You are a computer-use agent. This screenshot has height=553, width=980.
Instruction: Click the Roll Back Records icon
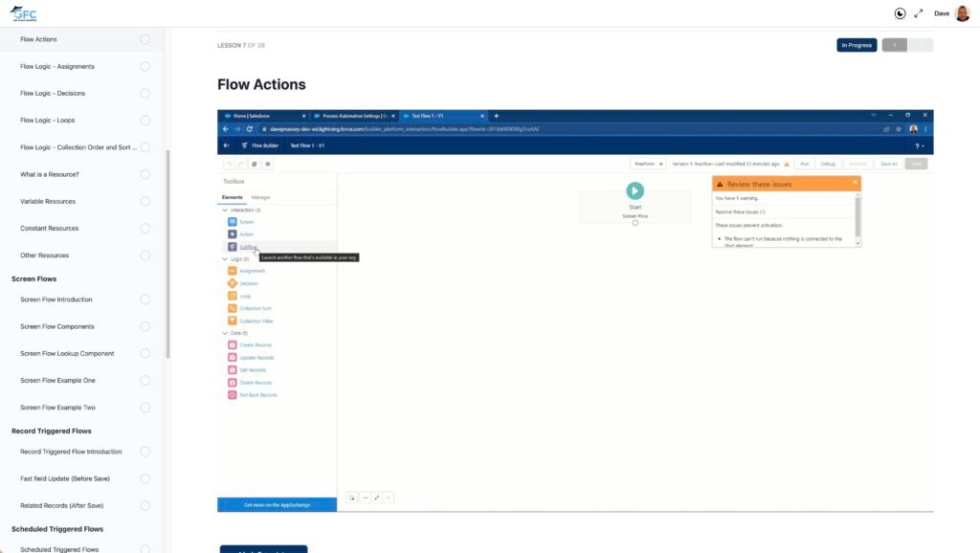tap(232, 395)
